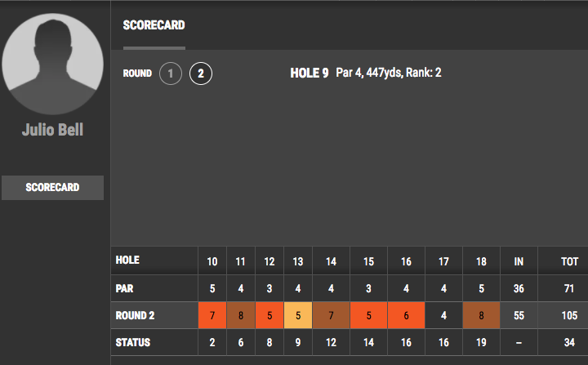Click the SCORECARD sidebar button

click(52, 188)
